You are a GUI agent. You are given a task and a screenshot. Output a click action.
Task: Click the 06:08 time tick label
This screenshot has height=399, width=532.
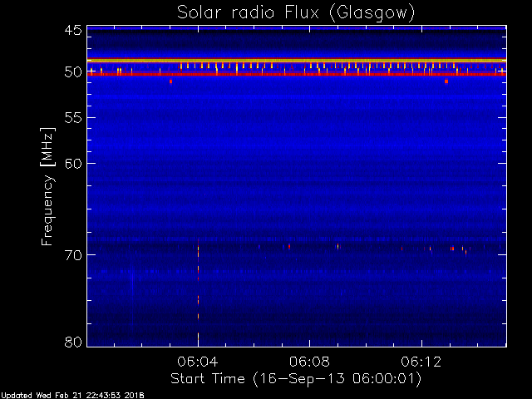309,362
